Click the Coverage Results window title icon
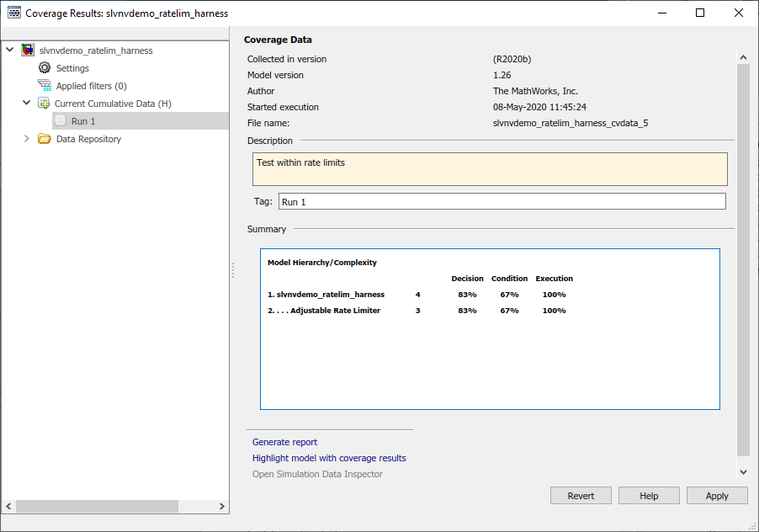This screenshot has width=759, height=532. pyautogui.click(x=14, y=13)
